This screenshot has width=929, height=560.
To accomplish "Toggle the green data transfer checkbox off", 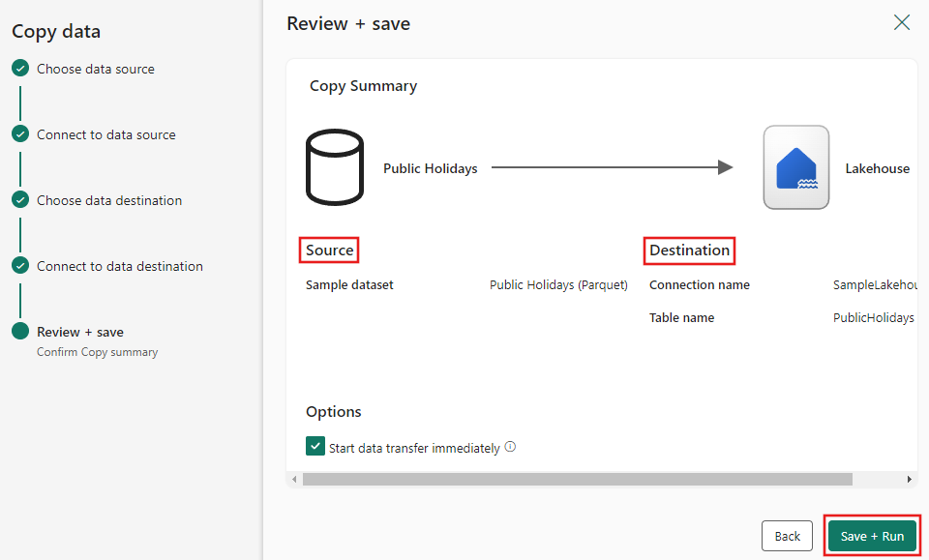I will coord(315,447).
